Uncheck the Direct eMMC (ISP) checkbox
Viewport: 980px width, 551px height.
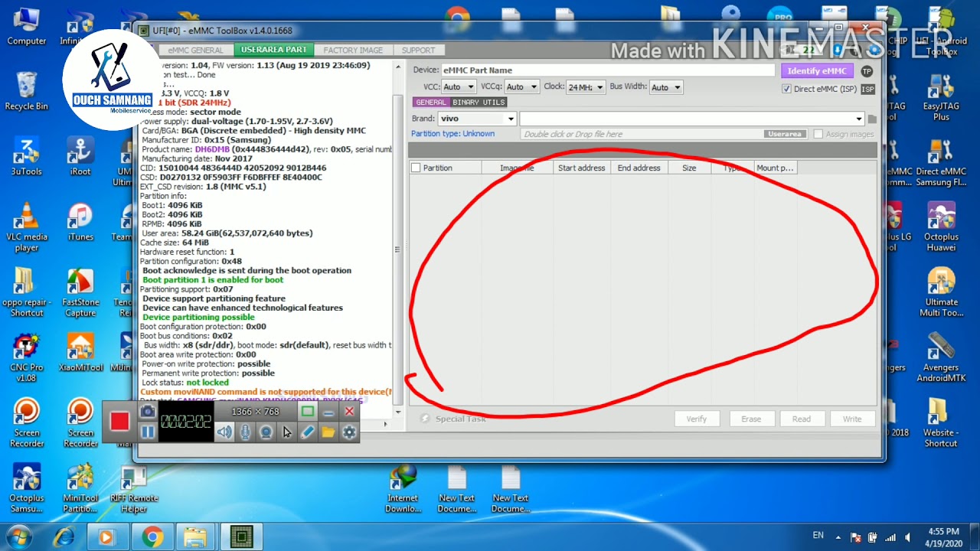coord(786,90)
